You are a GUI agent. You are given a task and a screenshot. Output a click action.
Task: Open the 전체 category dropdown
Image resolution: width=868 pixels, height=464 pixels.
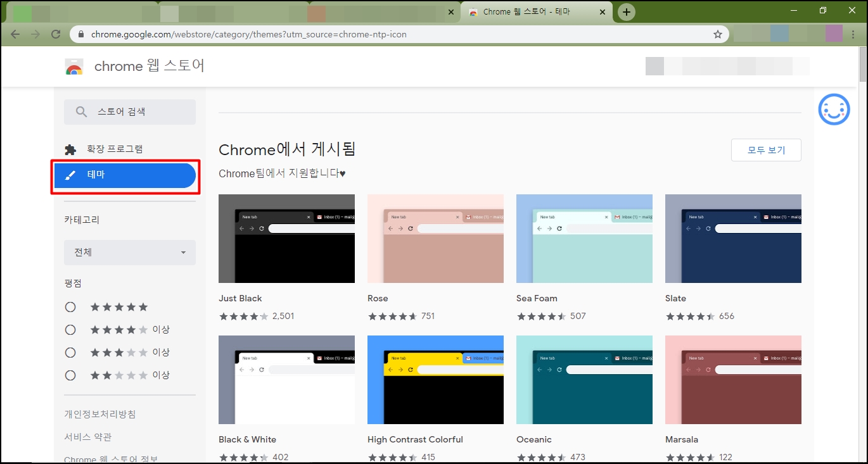click(x=130, y=252)
